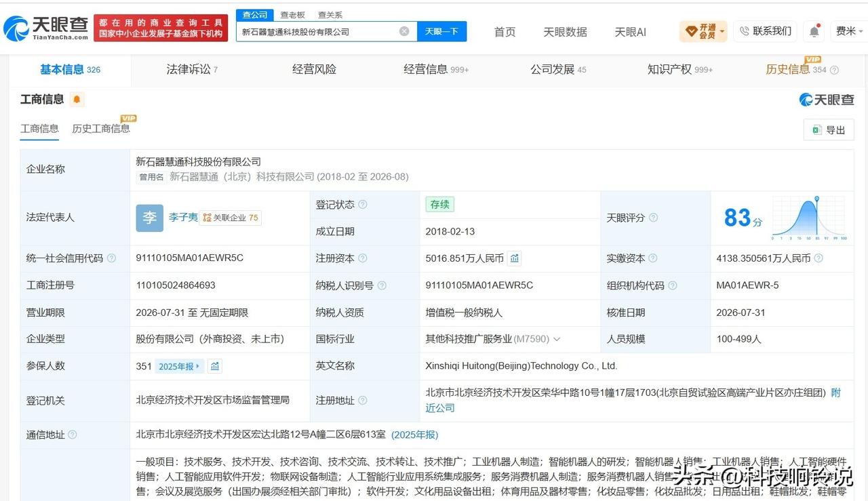Open the 经营信息 999+ tab

(436, 70)
